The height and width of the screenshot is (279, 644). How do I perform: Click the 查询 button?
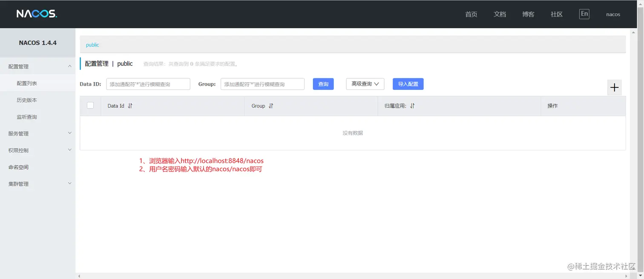(x=323, y=84)
